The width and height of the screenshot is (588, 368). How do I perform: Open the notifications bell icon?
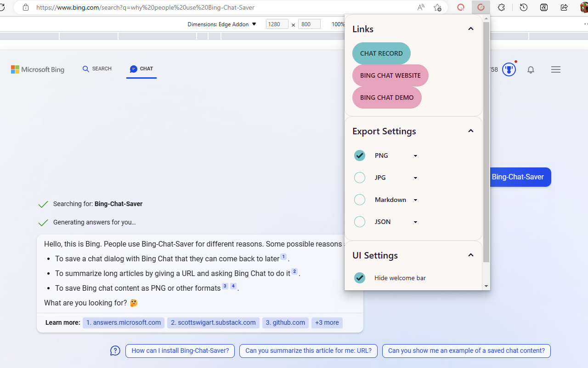click(531, 70)
